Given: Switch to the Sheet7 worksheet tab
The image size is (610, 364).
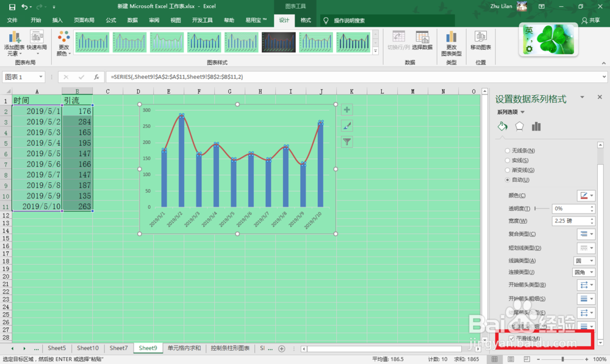Looking at the screenshot, I should click(118, 348).
